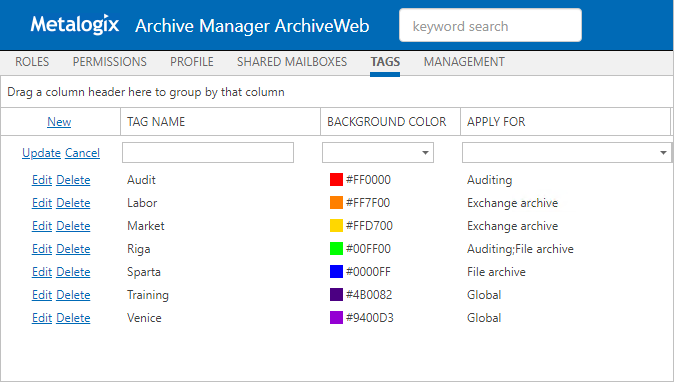
Task: Click the Apply For column header
Action: click(496, 122)
